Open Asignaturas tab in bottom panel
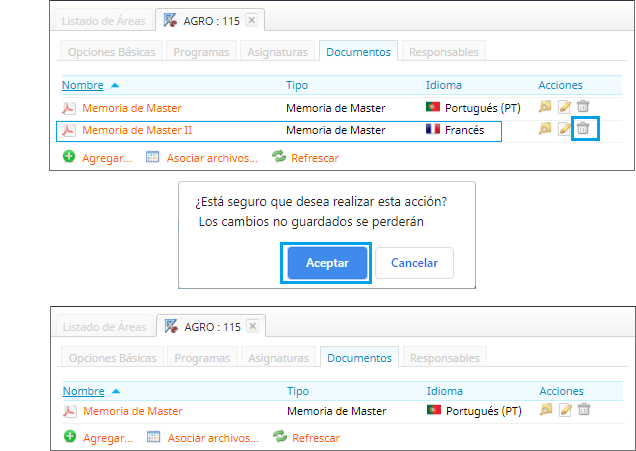The width and height of the screenshot is (636, 451). tap(278, 358)
